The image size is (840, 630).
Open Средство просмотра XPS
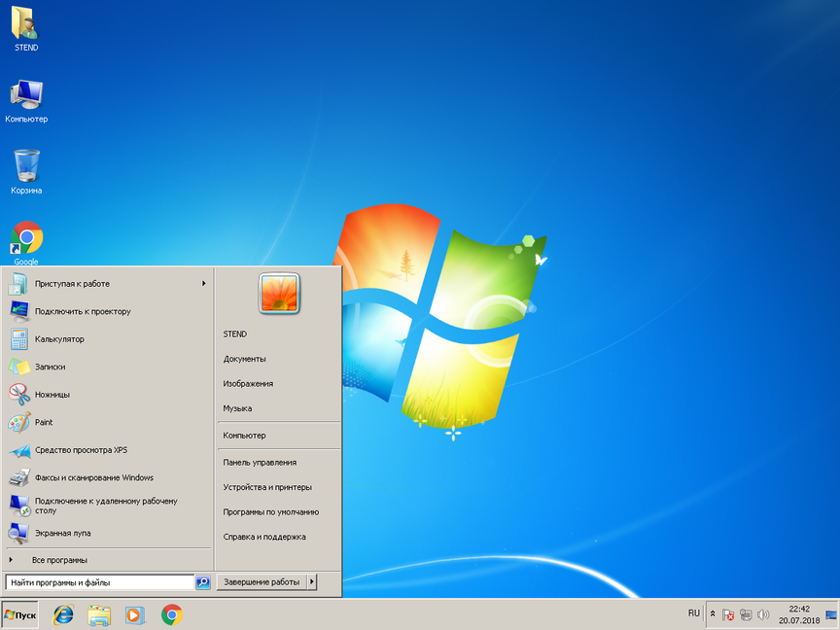(x=109, y=450)
